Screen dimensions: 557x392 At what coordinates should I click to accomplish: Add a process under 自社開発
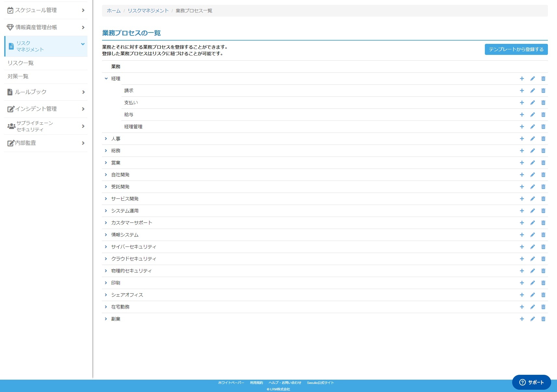[x=522, y=175]
